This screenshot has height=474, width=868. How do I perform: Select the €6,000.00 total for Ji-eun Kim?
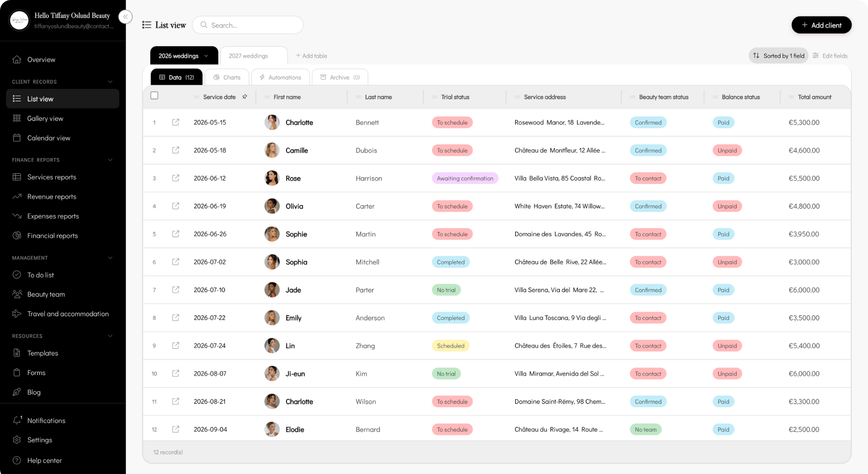pyautogui.click(x=804, y=373)
